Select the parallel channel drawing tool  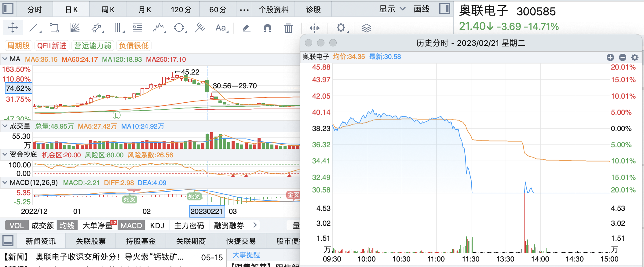click(x=96, y=28)
